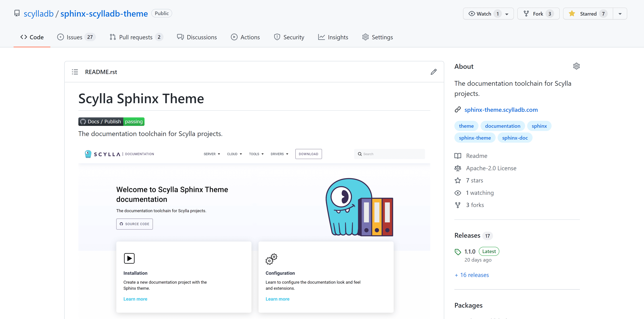Image resolution: width=644 pixels, height=319 pixels.
Task: Open the README table of contents icon
Action: pos(75,72)
